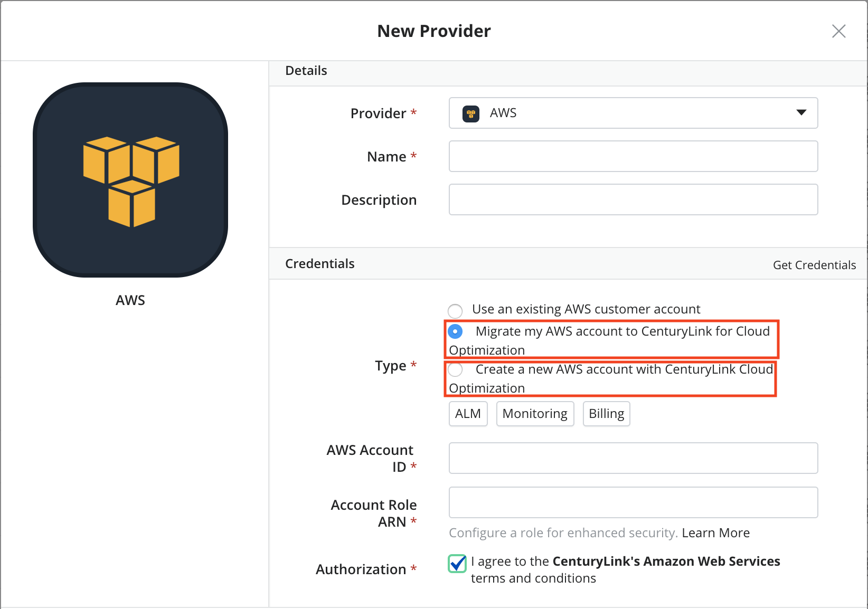Click the Credentials section header

[x=320, y=264]
